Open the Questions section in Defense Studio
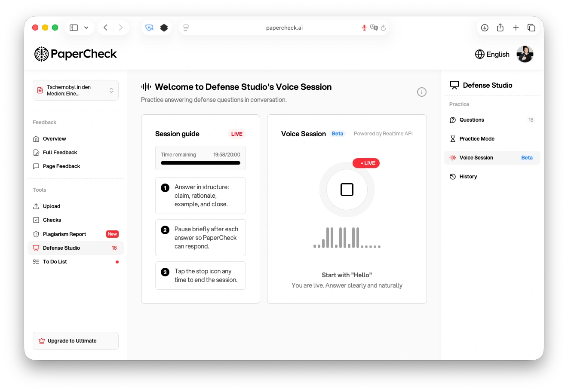The width and height of the screenshot is (568, 392). (472, 119)
